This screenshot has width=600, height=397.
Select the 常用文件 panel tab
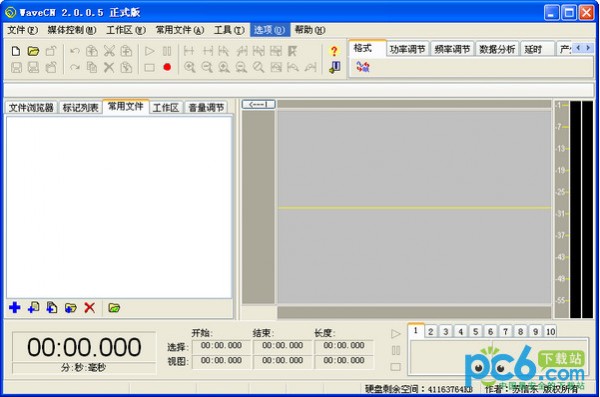pos(126,106)
